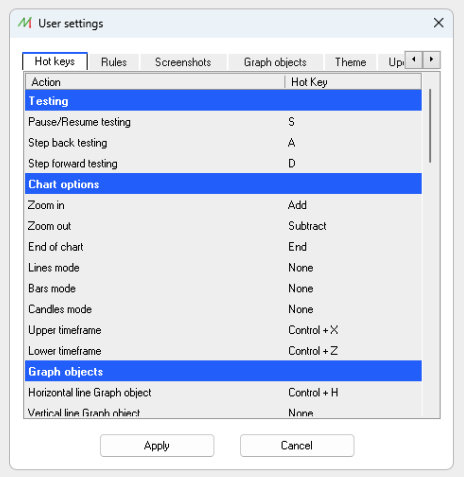Click the Add hot key value
Screen dimensions: 464x477
(x=297, y=205)
